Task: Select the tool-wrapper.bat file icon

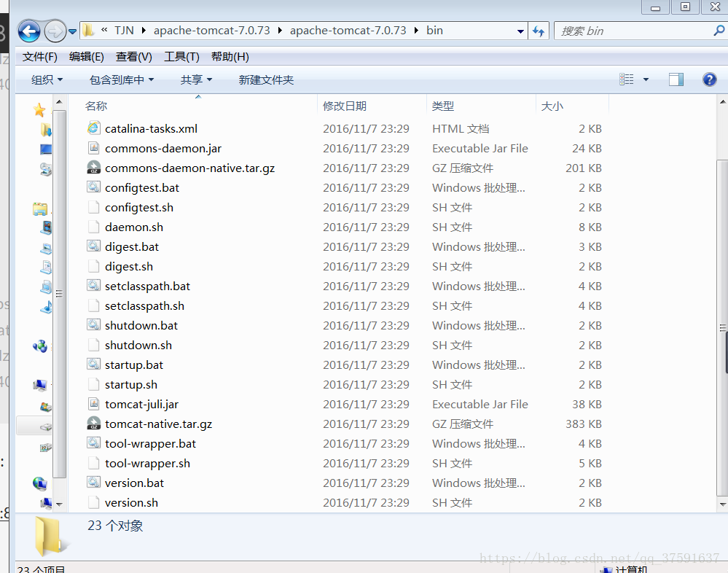Action: click(94, 443)
